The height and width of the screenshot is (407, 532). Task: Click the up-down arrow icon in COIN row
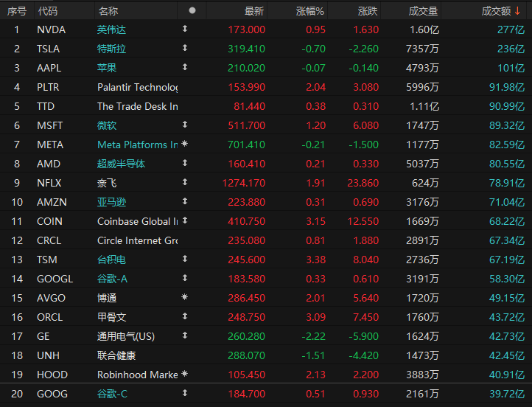185,220
